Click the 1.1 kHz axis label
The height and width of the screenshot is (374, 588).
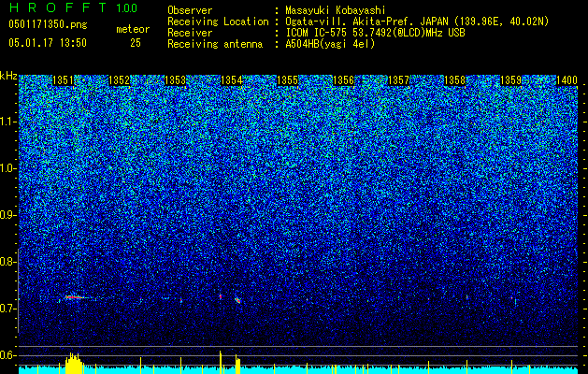pos(7,122)
